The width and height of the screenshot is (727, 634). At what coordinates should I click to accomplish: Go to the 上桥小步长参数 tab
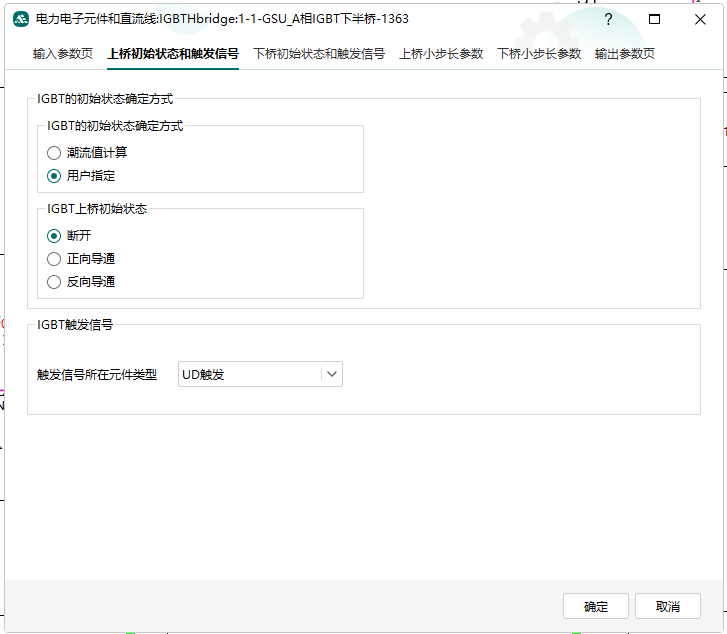(x=441, y=54)
